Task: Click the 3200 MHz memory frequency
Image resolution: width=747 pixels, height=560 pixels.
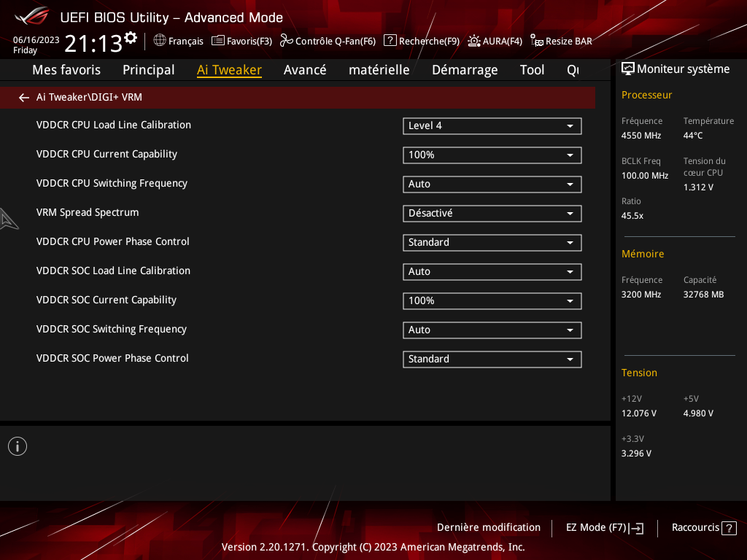Action: point(641,295)
